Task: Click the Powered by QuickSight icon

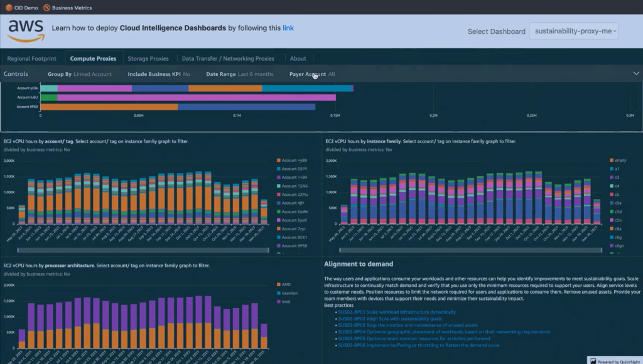Action: coord(593,360)
